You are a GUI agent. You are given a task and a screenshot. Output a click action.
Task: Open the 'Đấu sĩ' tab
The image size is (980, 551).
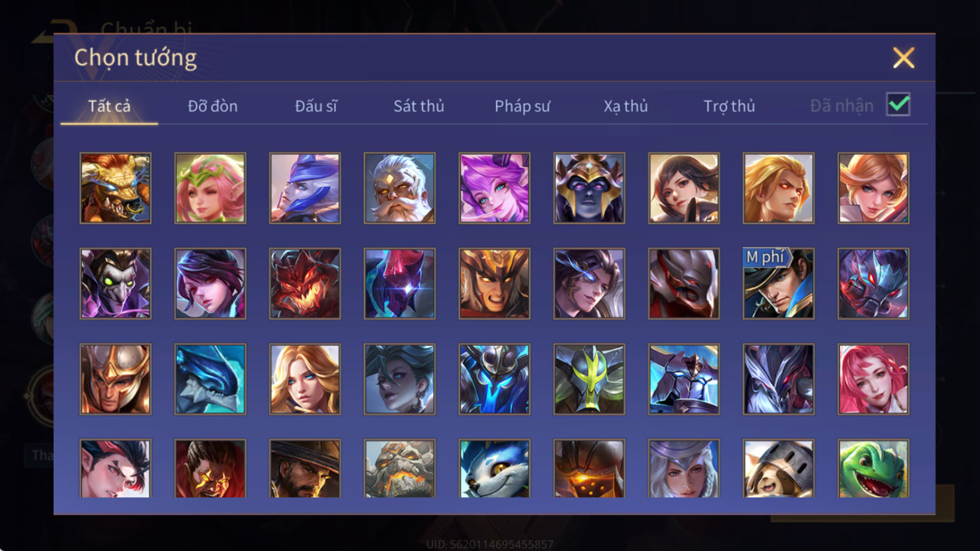[316, 106]
